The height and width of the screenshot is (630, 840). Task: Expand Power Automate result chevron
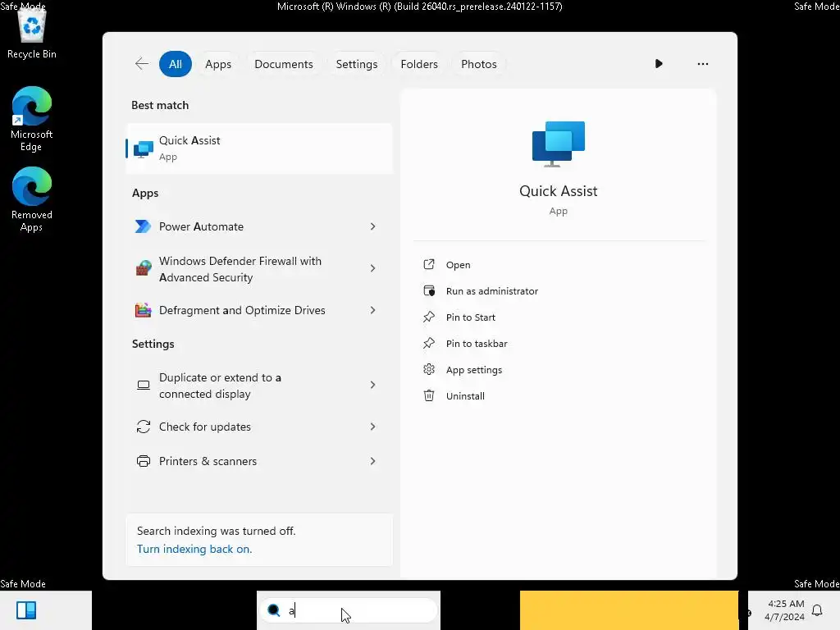pyautogui.click(x=373, y=226)
